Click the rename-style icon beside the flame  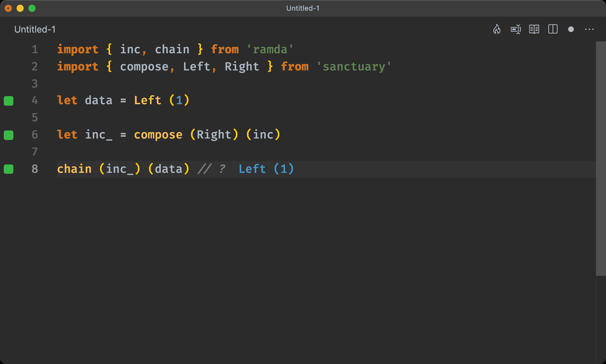click(x=516, y=29)
